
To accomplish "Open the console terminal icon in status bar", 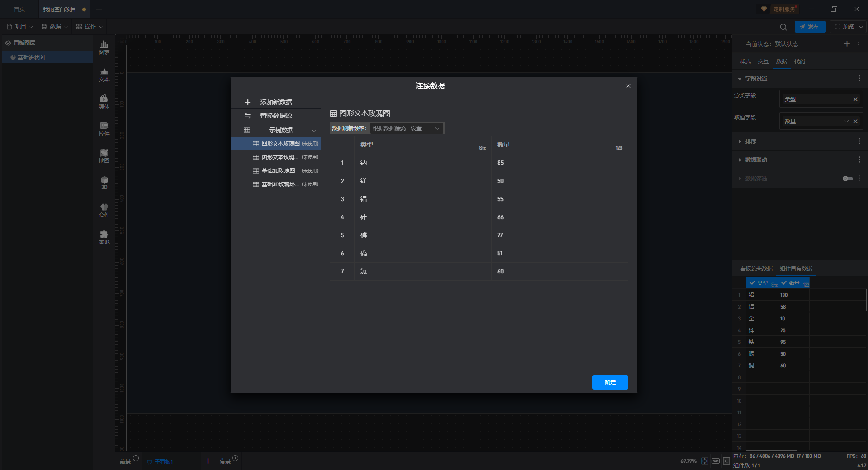I will (726, 461).
